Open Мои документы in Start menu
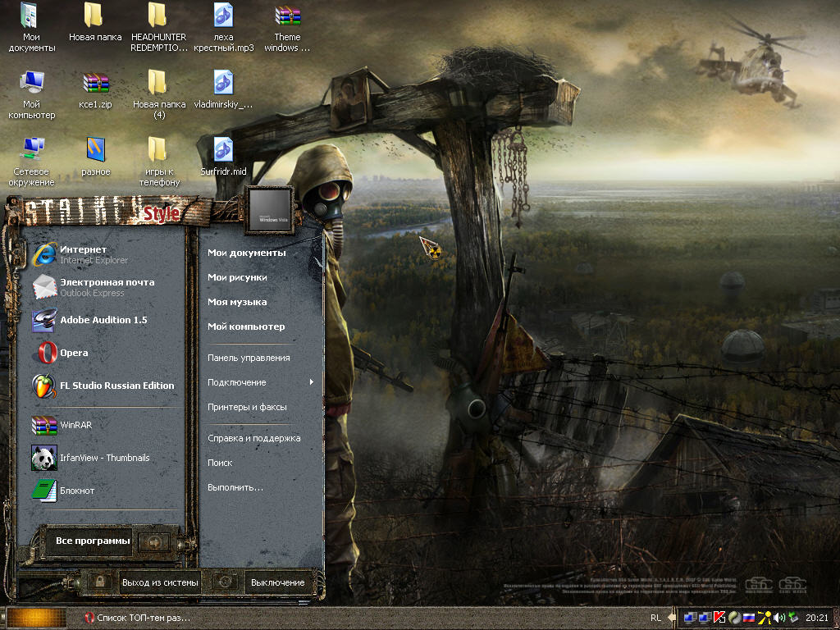The image size is (840, 630). point(246,253)
